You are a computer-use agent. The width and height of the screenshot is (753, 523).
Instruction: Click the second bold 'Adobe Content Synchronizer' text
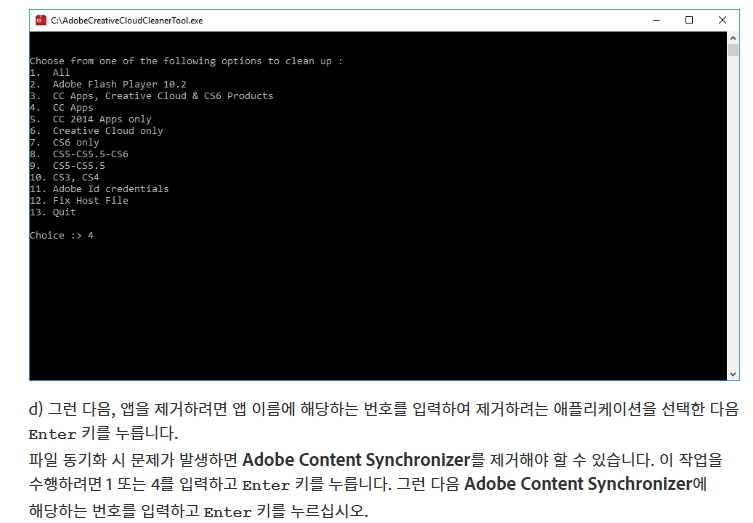click(578, 484)
